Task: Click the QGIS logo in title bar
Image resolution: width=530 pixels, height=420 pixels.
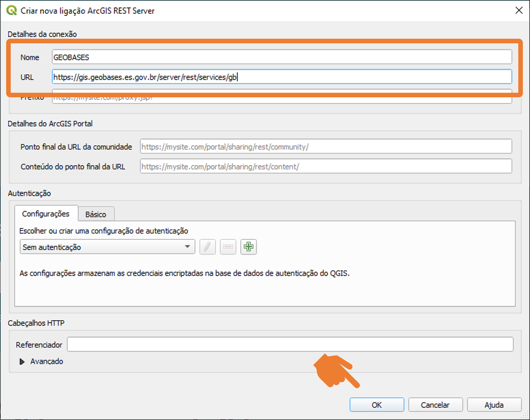Action: [11, 10]
